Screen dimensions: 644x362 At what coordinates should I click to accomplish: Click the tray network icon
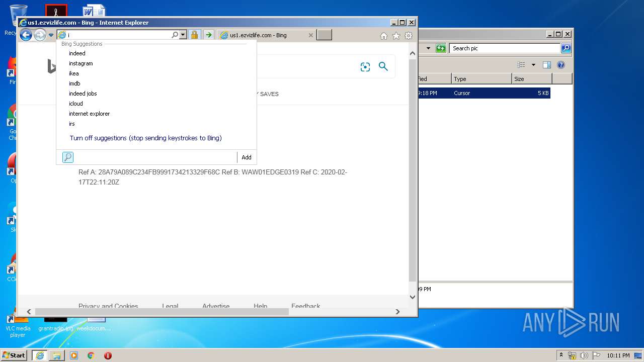coord(572,355)
